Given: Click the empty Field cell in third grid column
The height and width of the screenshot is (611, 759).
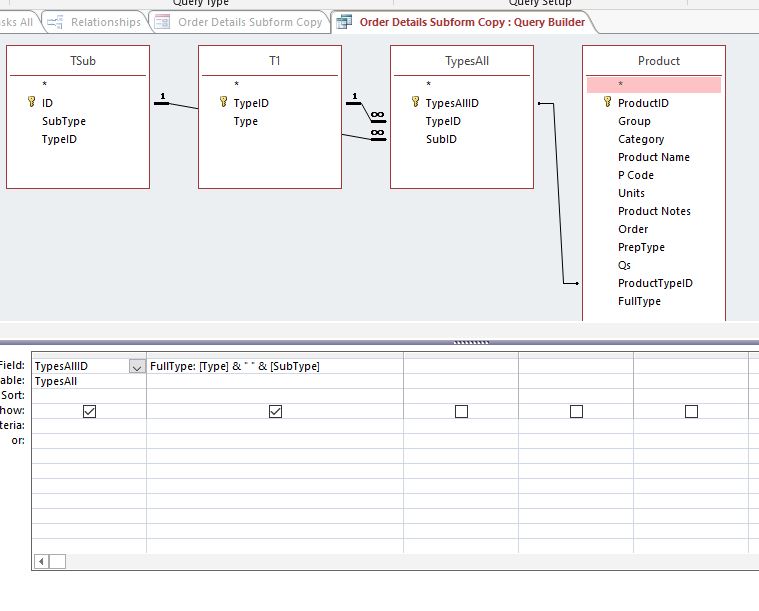Looking at the screenshot, I should (x=461, y=366).
